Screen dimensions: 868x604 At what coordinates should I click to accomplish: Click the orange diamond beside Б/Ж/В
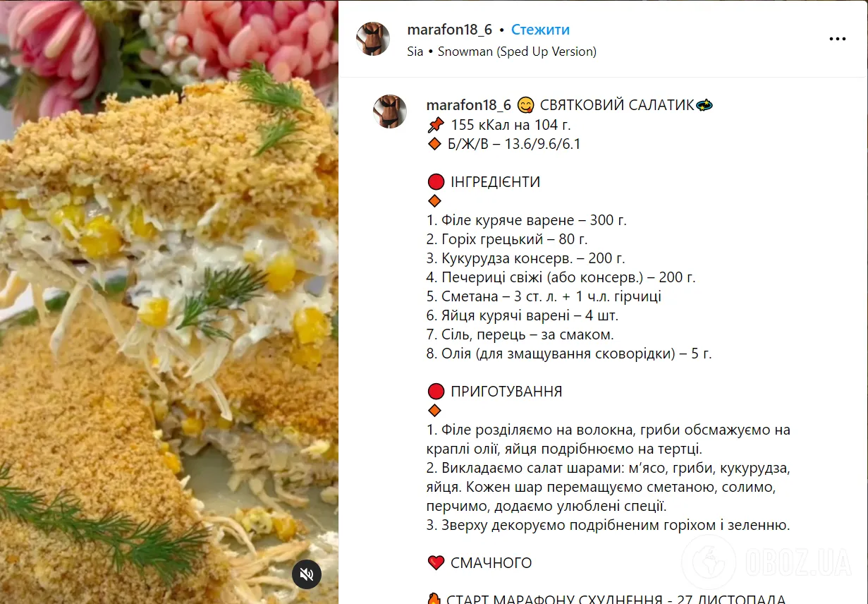pyautogui.click(x=434, y=144)
